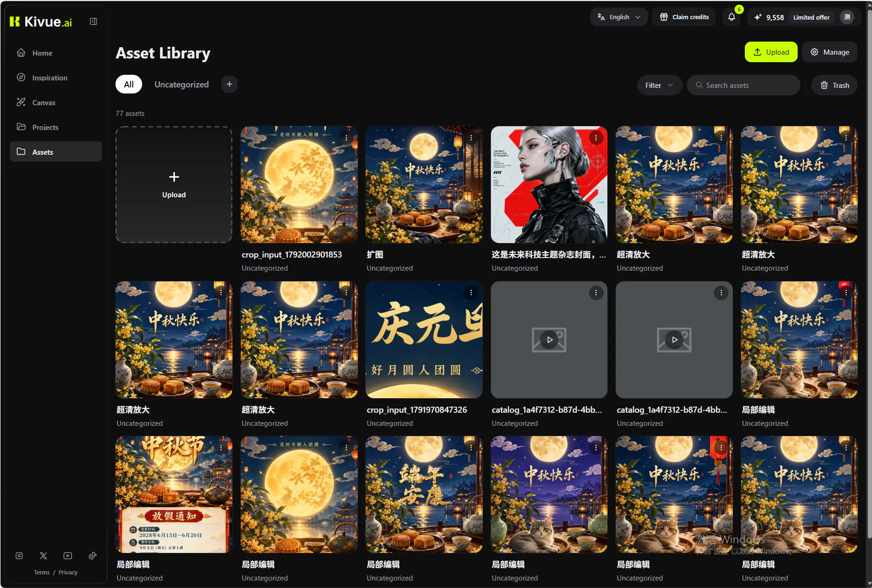Screen dimensions: 872x588
Task: Click the 77 assets count text
Action: click(x=130, y=114)
